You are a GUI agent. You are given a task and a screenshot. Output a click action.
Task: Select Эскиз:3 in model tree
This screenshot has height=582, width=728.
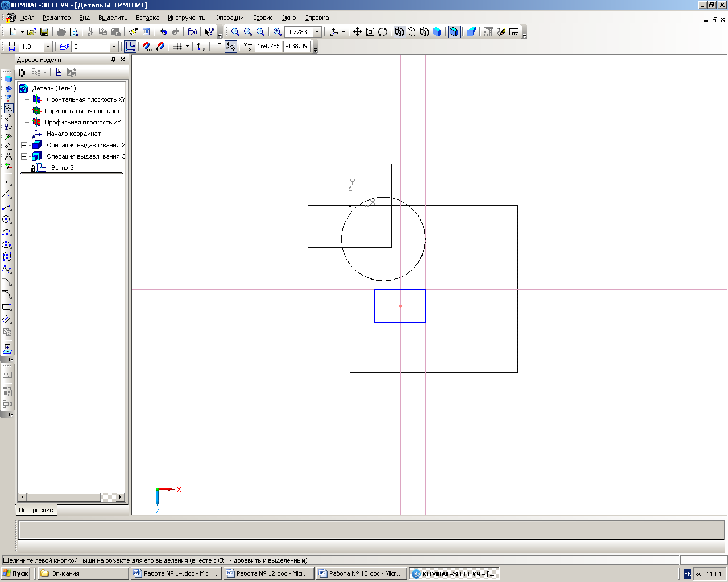pos(63,168)
